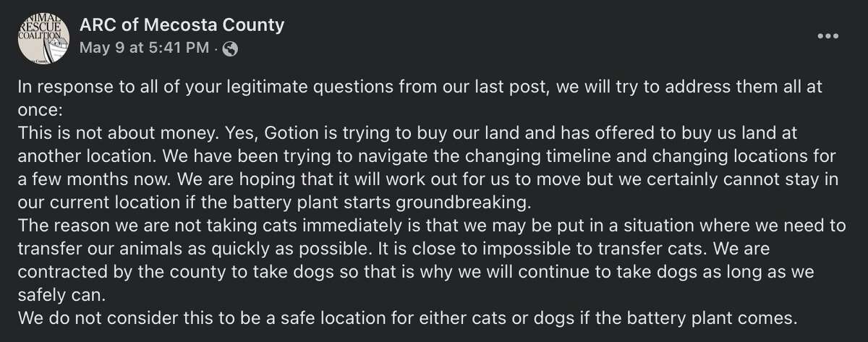Open the May 9 at 5:41 PM timestamp
Screen dimensions: 868x342
145,49
